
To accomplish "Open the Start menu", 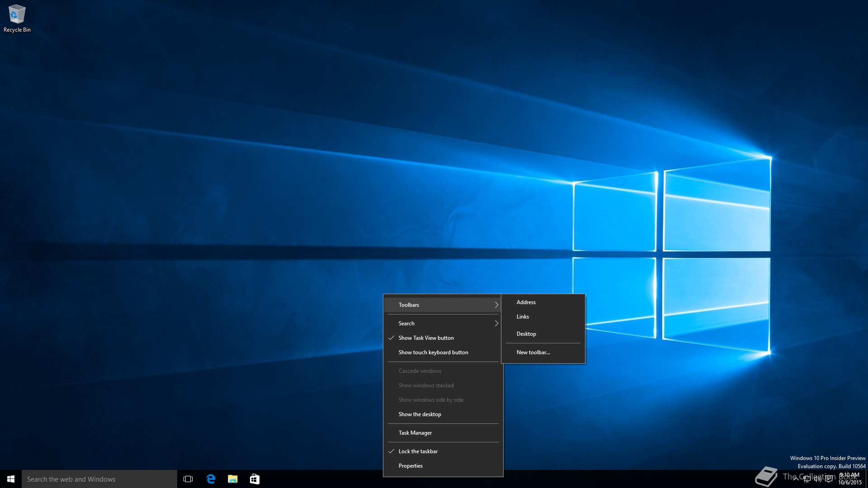I will pyautogui.click(x=11, y=479).
